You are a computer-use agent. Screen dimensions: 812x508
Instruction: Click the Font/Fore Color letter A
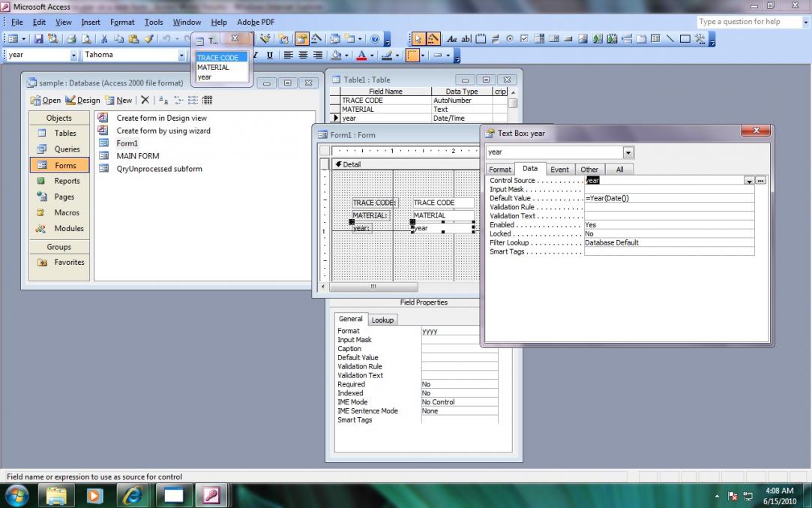pyautogui.click(x=361, y=55)
